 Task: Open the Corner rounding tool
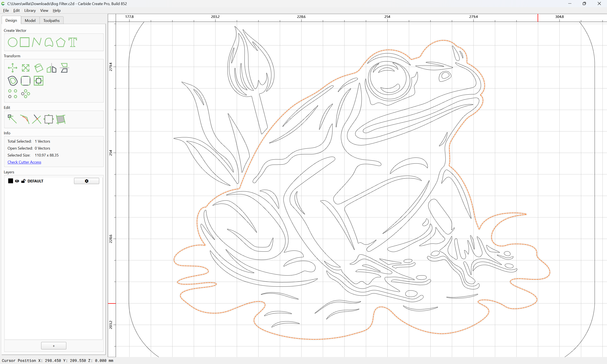click(26, 81)
